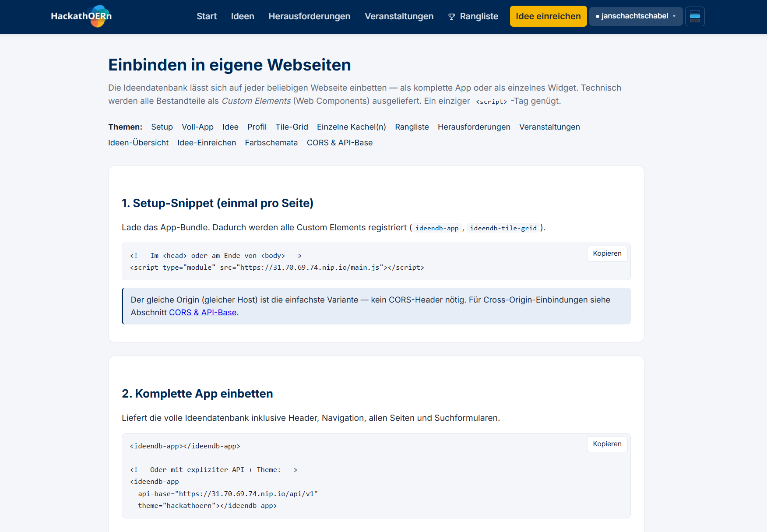Jump to the Tile-Grid topic

click(292, 127)
